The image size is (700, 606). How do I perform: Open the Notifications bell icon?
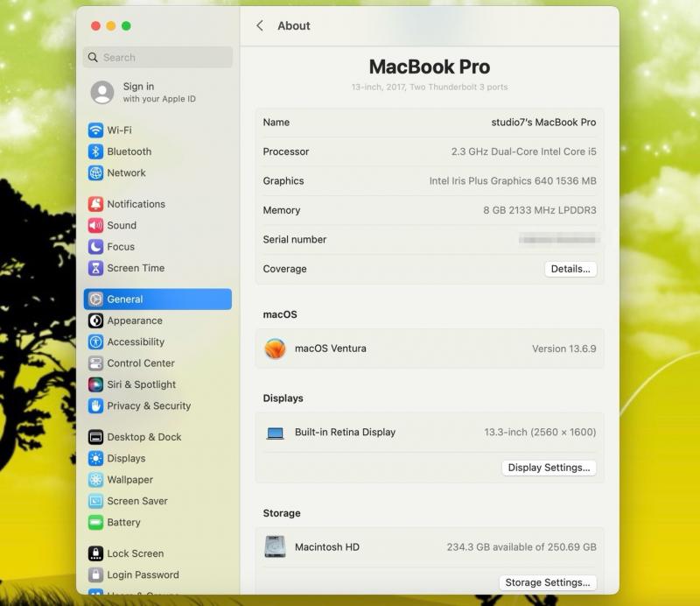[x=95, y=204]
